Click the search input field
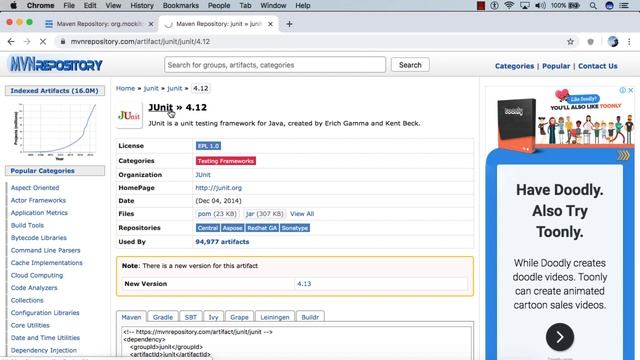 (275, 65)
